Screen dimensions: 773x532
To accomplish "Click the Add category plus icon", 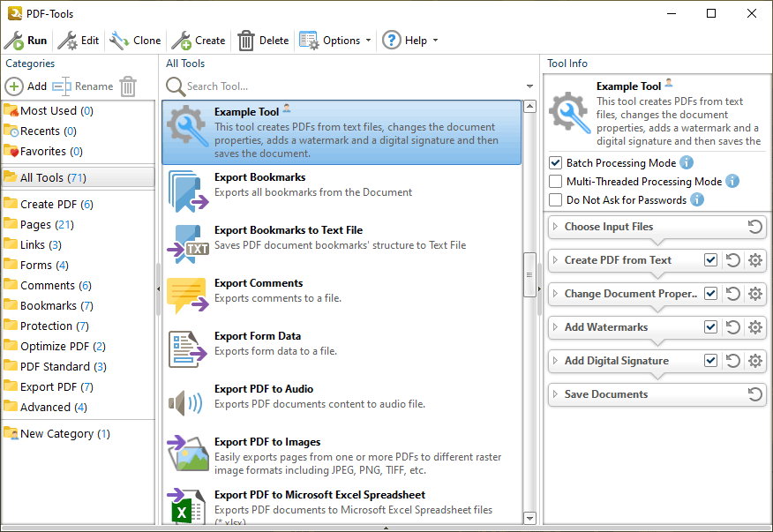I will pyautogui.click(x=14, y=86).
